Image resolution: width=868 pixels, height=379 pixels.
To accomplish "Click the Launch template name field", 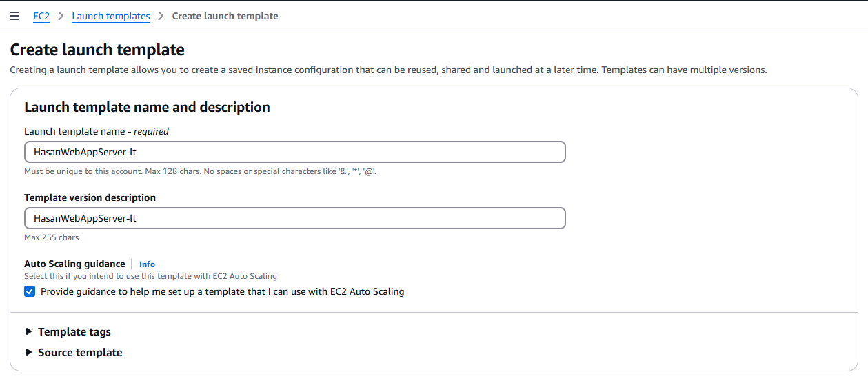I will pos(295,152).
